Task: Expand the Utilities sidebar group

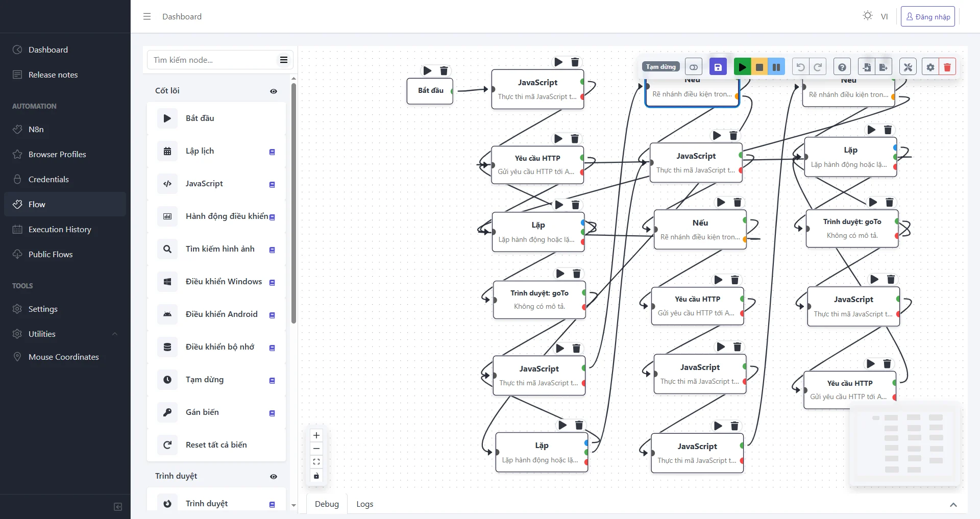Action: (65, 334)
